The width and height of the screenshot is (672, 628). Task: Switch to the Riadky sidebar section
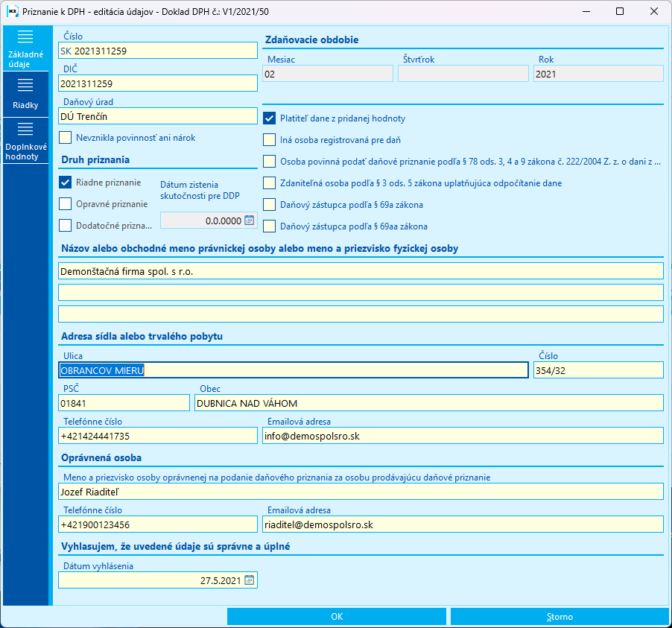pyautogui.click(x=26, y=95)
